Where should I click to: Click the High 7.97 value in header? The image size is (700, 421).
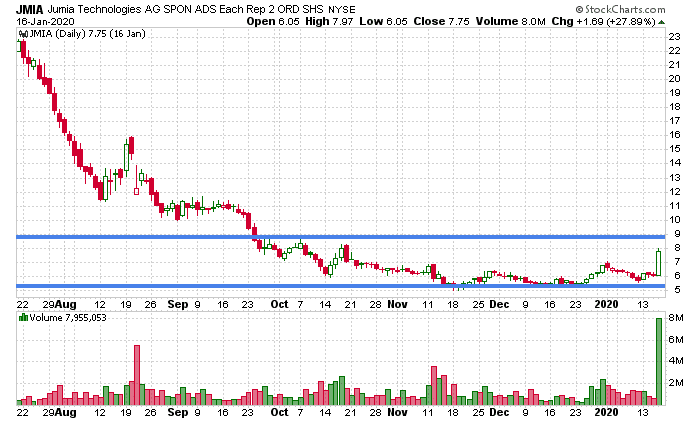(x=330, y=21)
